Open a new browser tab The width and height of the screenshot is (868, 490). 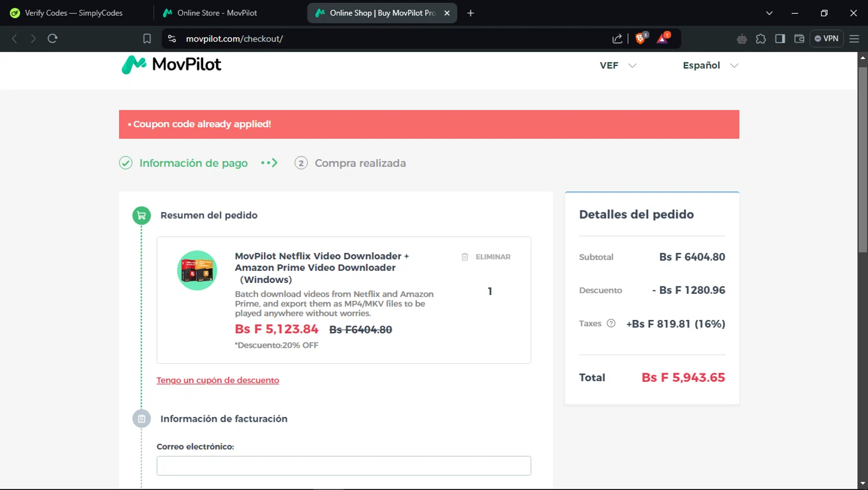pyautogui.click(x=470, y=13)
